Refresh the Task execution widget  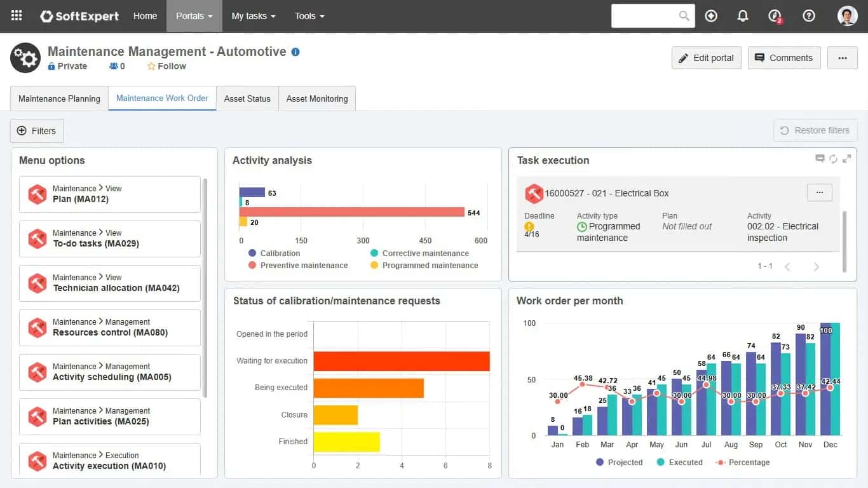tap(833, 159)
